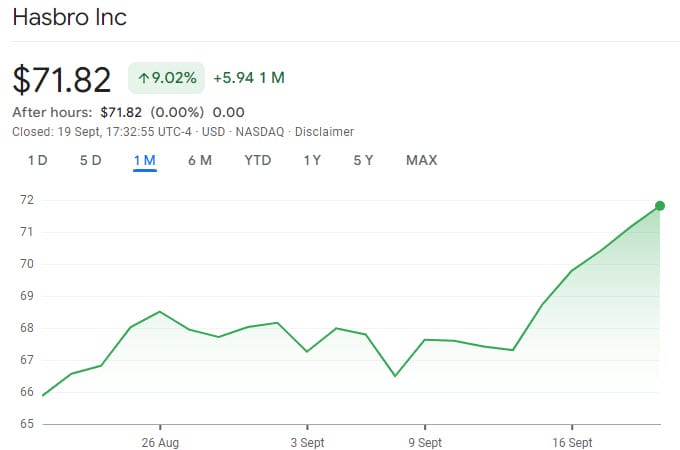The image size is (680, 450).
Task: Select the 1Y time range
Action: tap(312, 160)
